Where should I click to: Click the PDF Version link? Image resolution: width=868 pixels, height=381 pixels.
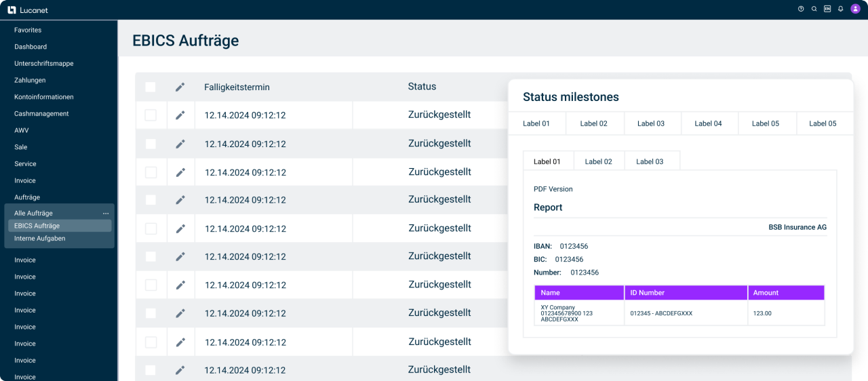[553, 189]
